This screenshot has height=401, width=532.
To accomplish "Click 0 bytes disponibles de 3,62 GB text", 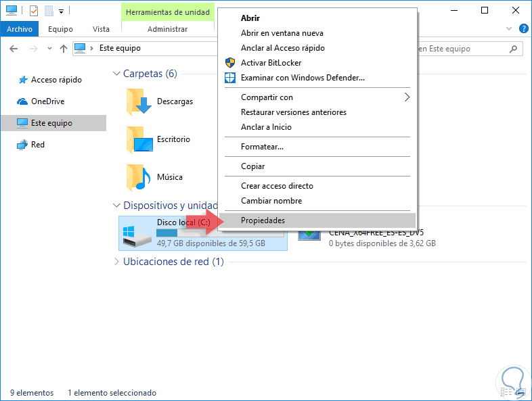I will point(382,243).
